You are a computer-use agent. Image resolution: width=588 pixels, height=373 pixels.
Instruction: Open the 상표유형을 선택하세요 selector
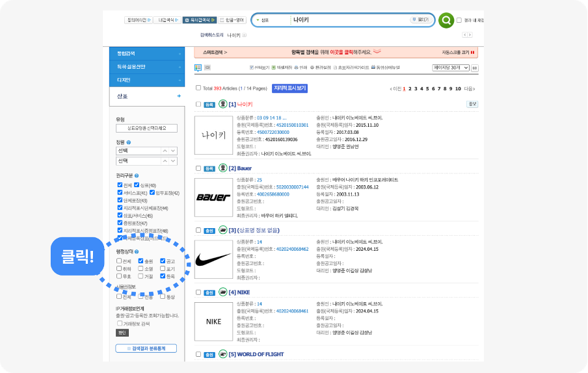(x=146, y=128)
